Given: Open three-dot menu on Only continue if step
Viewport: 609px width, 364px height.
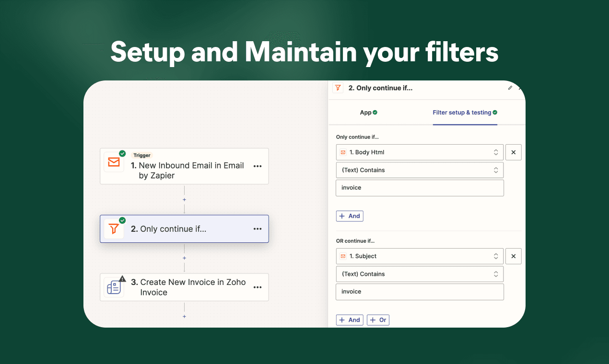Looking at the screenshot, I should [x=258, y=229].
